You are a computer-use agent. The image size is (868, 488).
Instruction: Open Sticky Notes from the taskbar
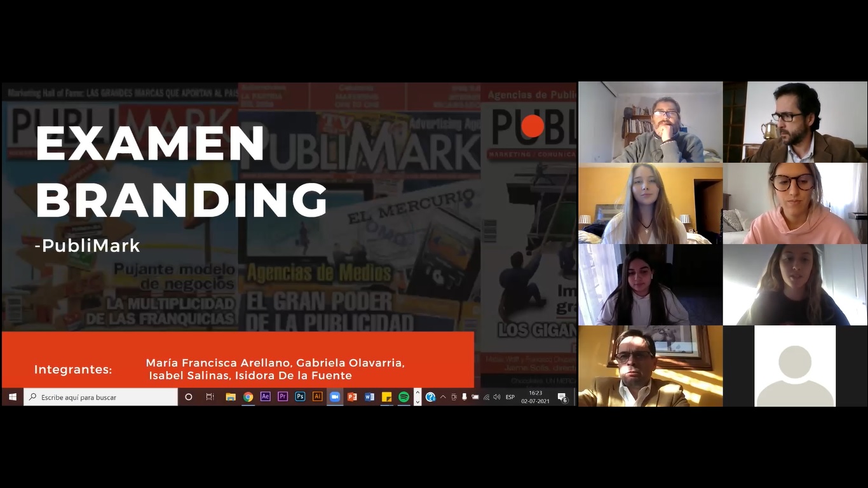point(386,397)
